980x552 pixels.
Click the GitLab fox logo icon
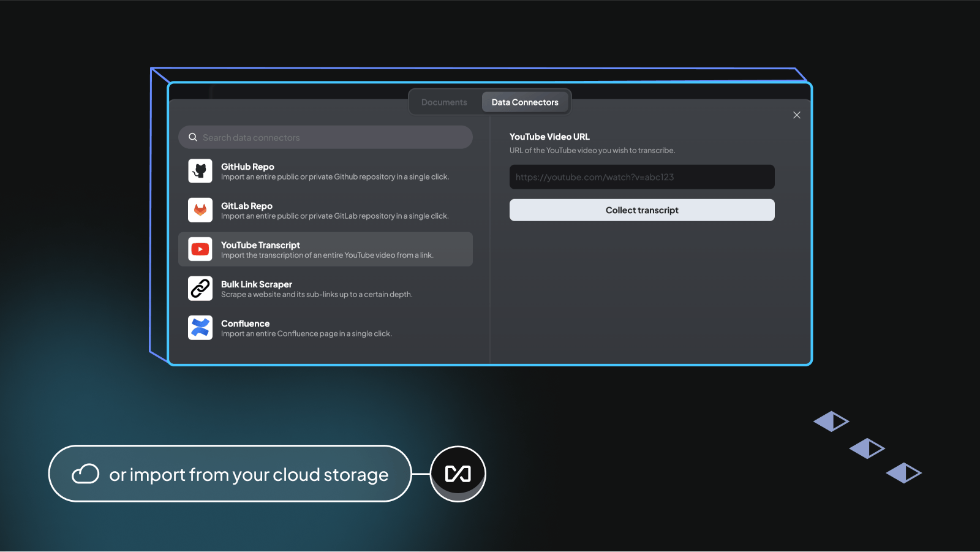(200, 210)
